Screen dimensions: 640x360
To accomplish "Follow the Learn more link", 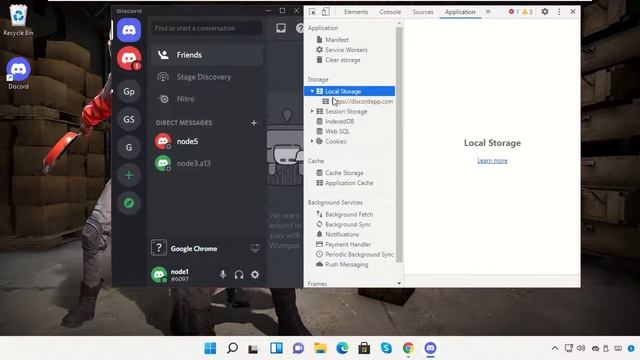I will pyautogui.click(x=492, y=160).
